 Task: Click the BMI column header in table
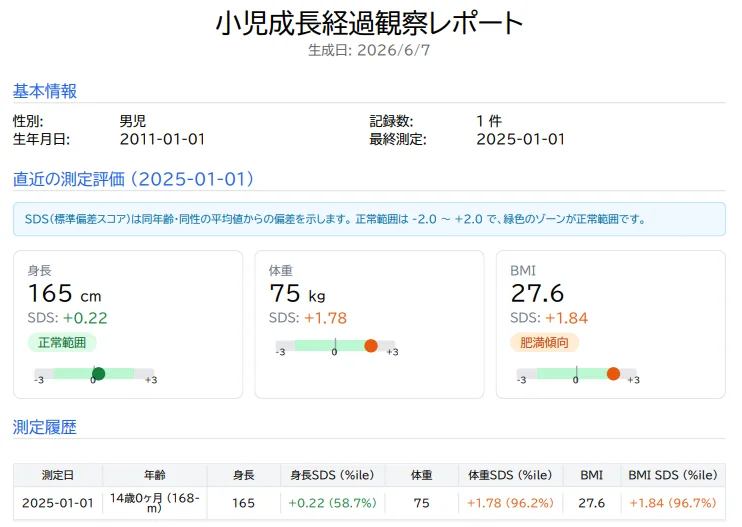point(592,475)
